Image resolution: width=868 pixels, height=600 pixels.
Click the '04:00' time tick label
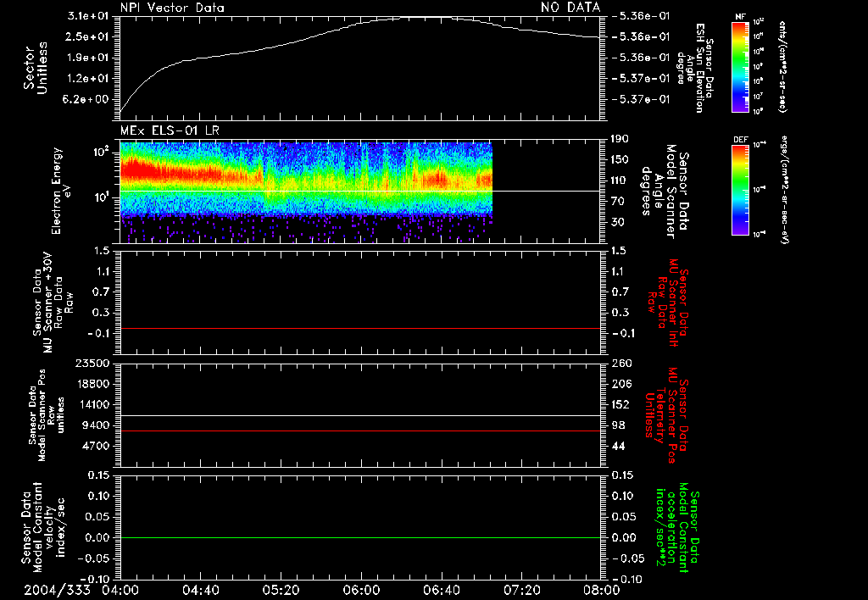point(120,590)
